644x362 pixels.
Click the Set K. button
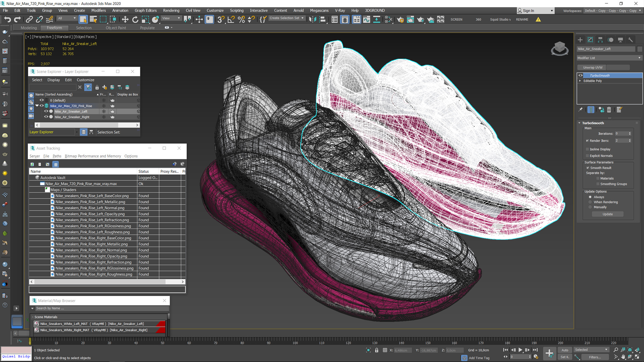[x=565, y=357]
